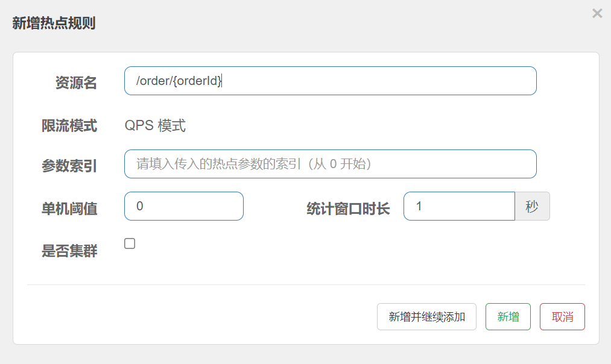Click the 单机阈值 label
Image resolution: width=611 pixels, height=364 pixels.
69,209
